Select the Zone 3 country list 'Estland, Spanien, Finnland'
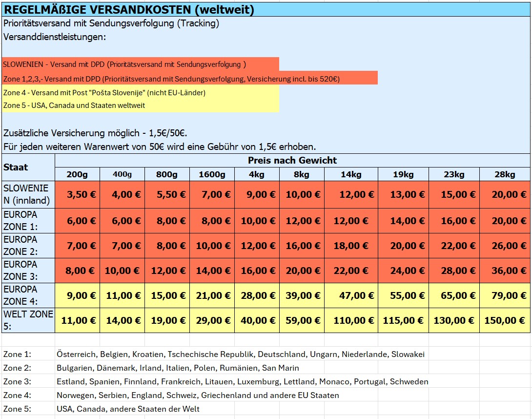This screenshot has width=532, height=419. coord(242,382)
